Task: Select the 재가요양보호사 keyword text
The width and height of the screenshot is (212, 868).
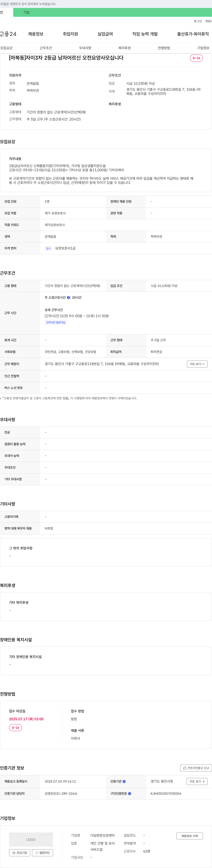Action: (55, 225)
